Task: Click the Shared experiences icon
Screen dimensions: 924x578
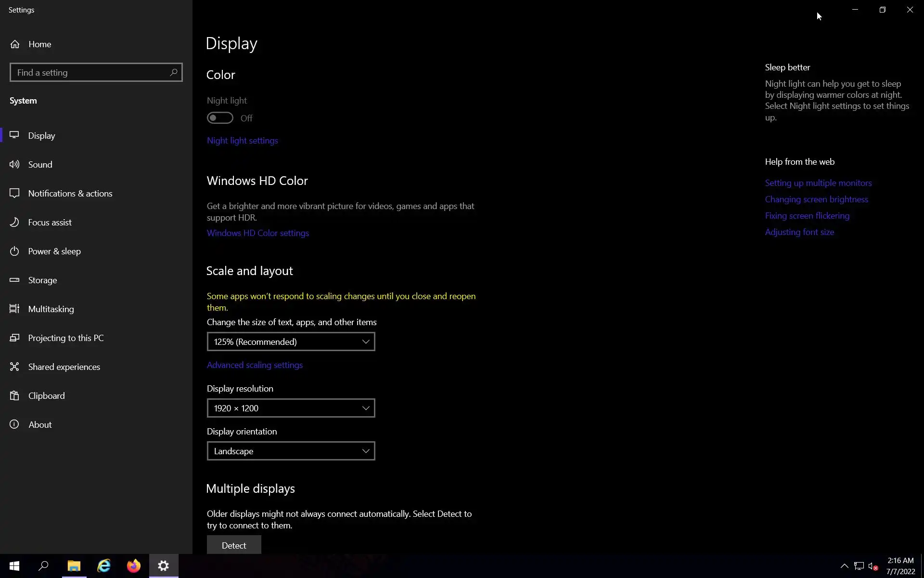Action: point(14,367)
